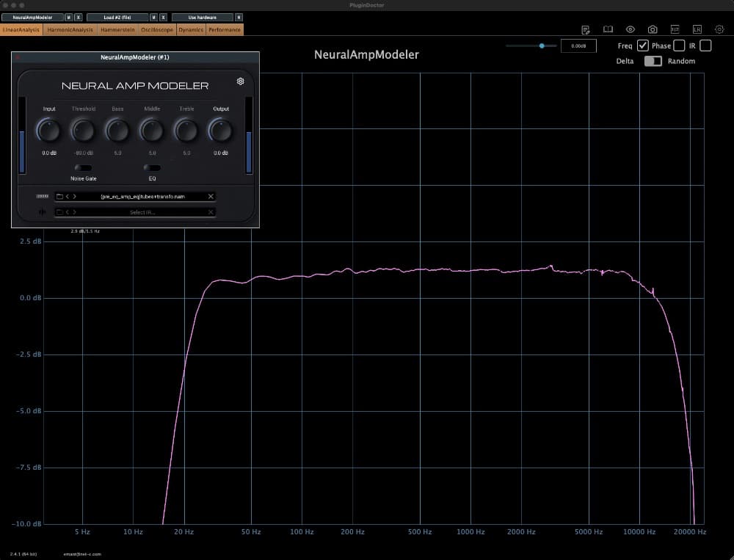Open the folder icon to browse NAM models
This screenshot has width=734, height=560.
pos(59,197)
